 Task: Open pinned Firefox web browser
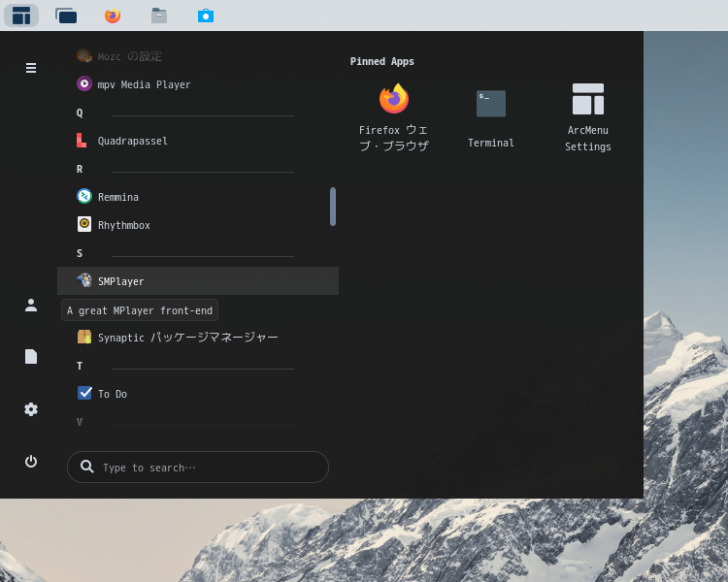[394, 117]
